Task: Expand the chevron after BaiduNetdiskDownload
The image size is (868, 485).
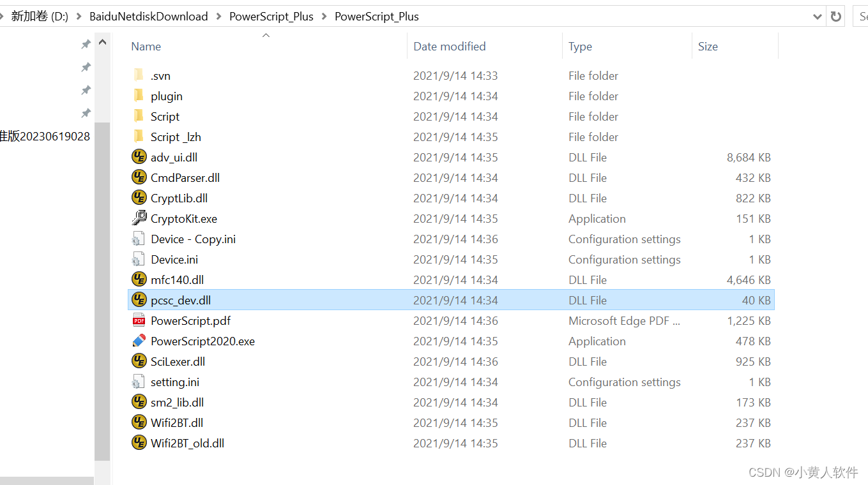Action: (x=218, y=17)
